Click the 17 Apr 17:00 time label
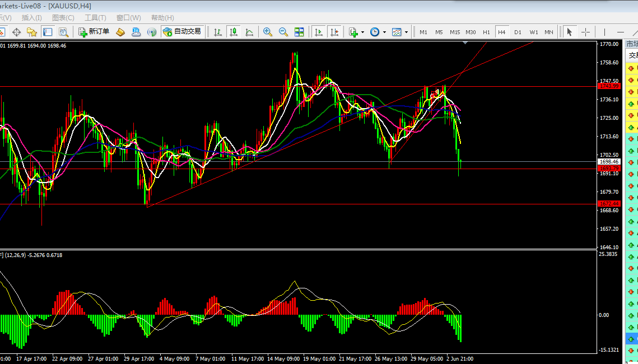This screenshot has width=638, height=364. (x=31, y=359)
